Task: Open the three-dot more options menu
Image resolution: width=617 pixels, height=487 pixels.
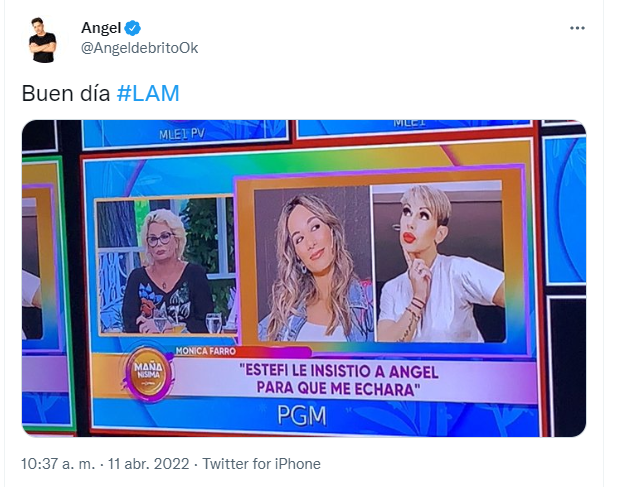Action: click(577, 28)
